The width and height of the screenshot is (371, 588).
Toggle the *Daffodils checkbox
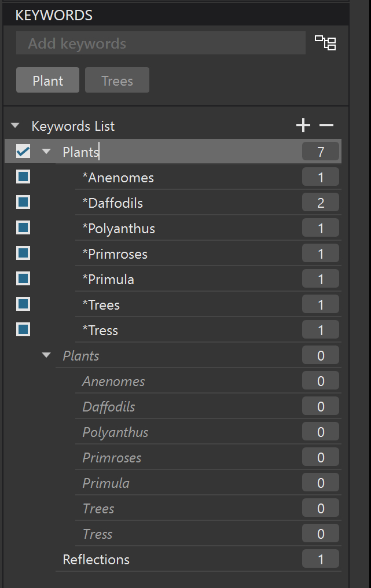(23, 203)
